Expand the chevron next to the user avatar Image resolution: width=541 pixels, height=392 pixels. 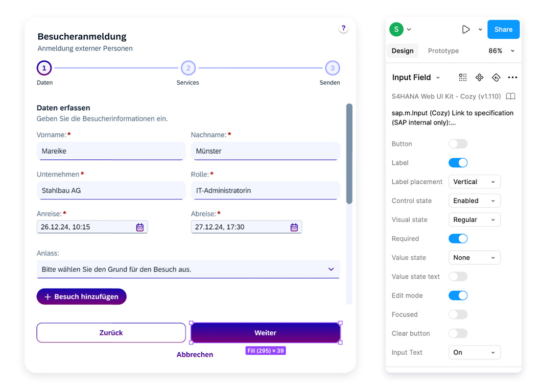pyautogui.click(x=409, y=30)
